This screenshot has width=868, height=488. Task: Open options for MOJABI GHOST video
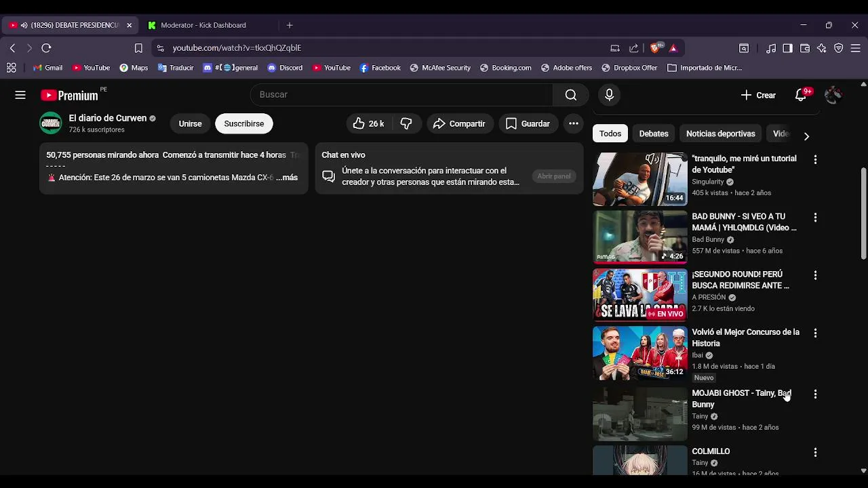coord(815,394)
